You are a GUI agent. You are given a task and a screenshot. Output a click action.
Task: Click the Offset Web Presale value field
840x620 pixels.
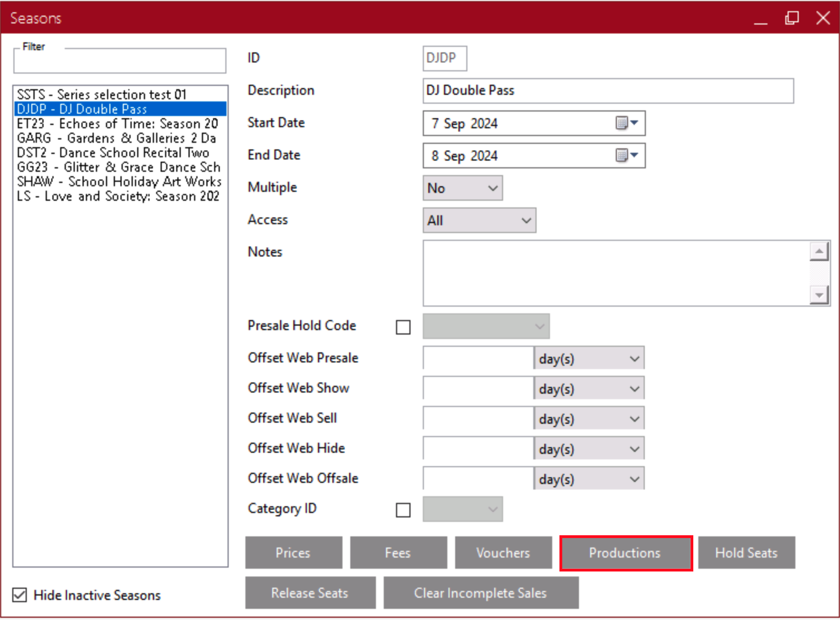pos(478,358)
